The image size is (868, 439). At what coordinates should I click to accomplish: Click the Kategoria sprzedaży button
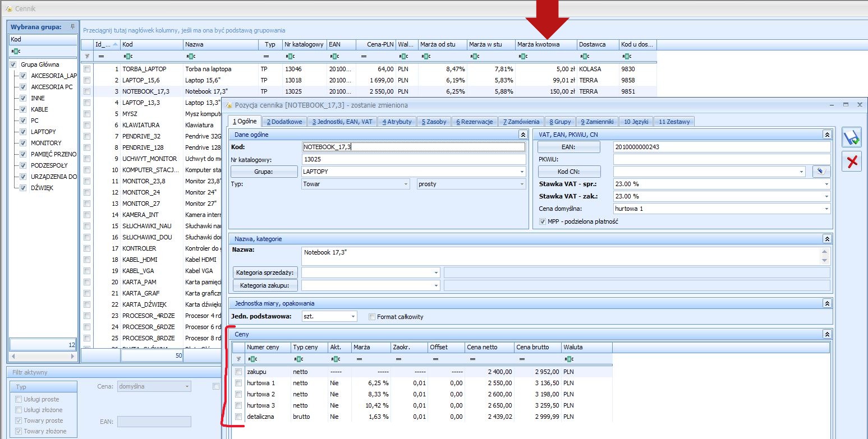coord(265,272)
